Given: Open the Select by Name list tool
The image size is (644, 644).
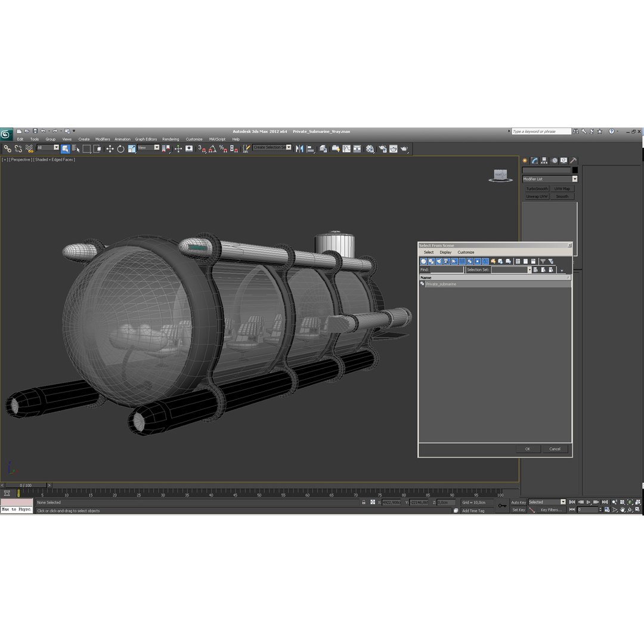Looking at the screenshot, I should point(76,148).
